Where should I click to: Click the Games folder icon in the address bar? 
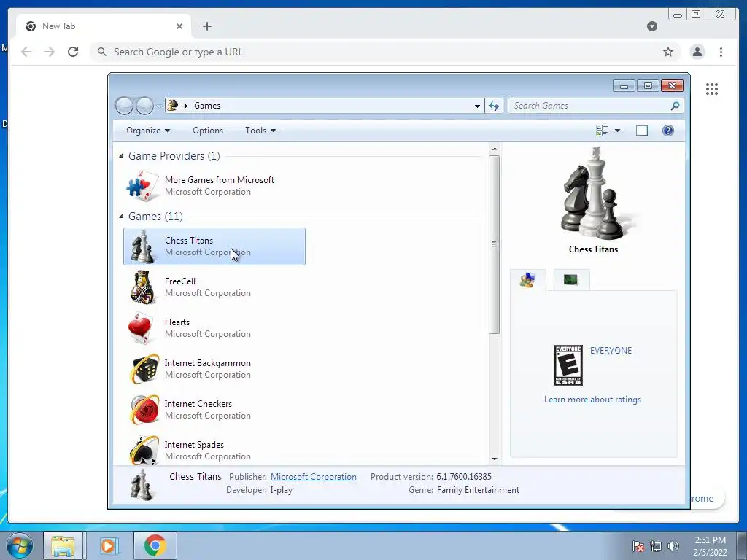point(173,105)
